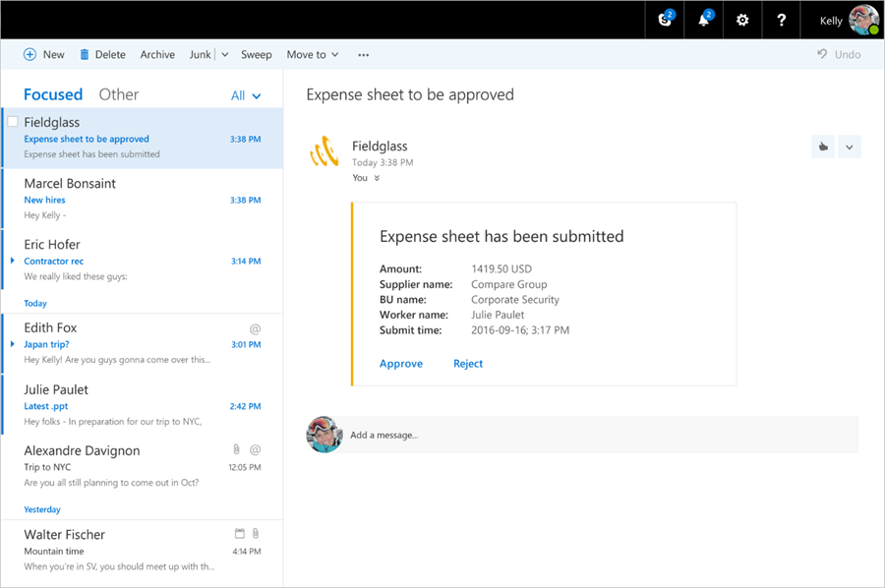Expand the Junk options dropdown
Viewport: 885px width, 588px height.
point(224,54)
